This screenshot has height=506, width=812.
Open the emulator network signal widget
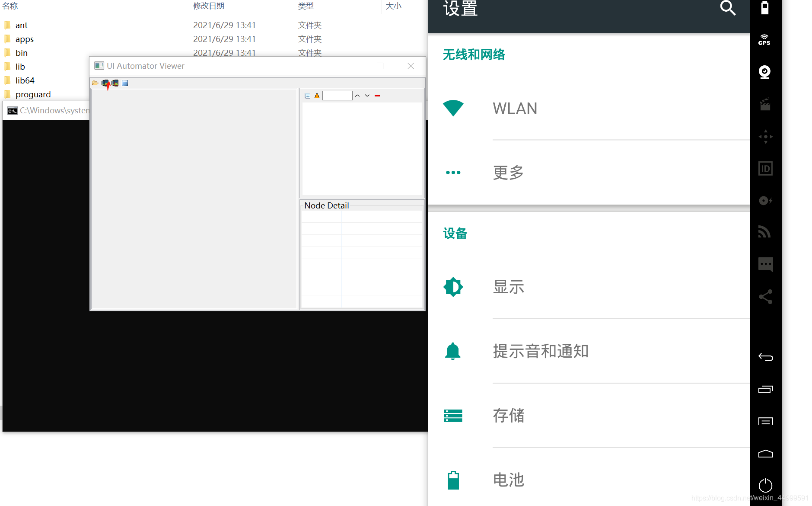point(764,232)
